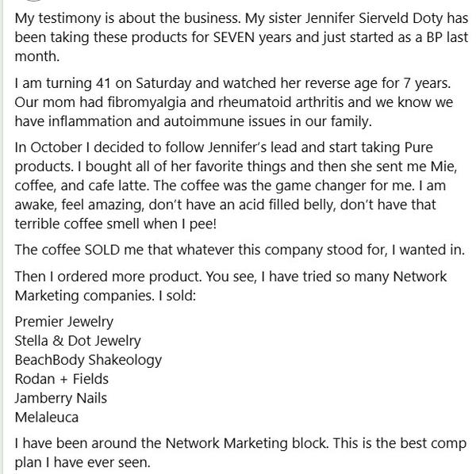Screen dimensions: 476x474
Task: Click BeachBody Shakeology in the list
Action: tap(88, 360)
